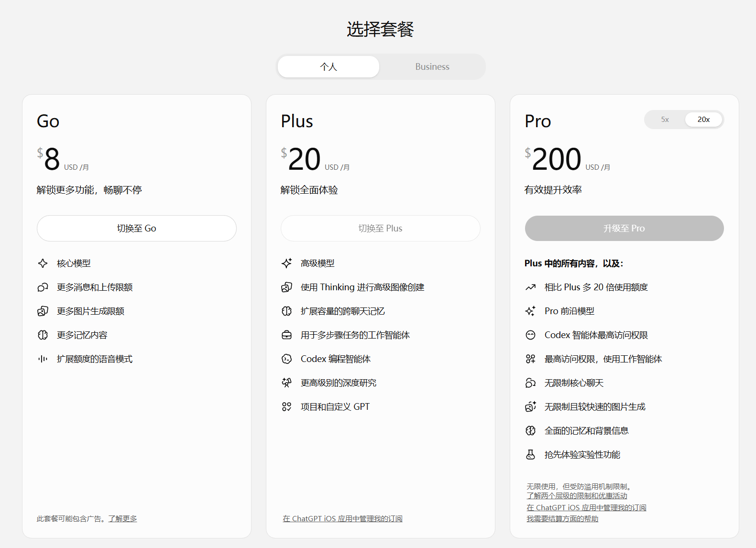Open the 了解更多 link about ads
This screenshot has height=548, width=756.
(x=122, y=519)
